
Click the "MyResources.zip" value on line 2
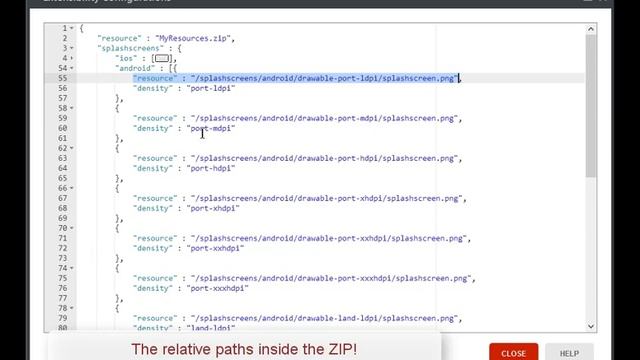pyautogui.click(x=193, y=38)
